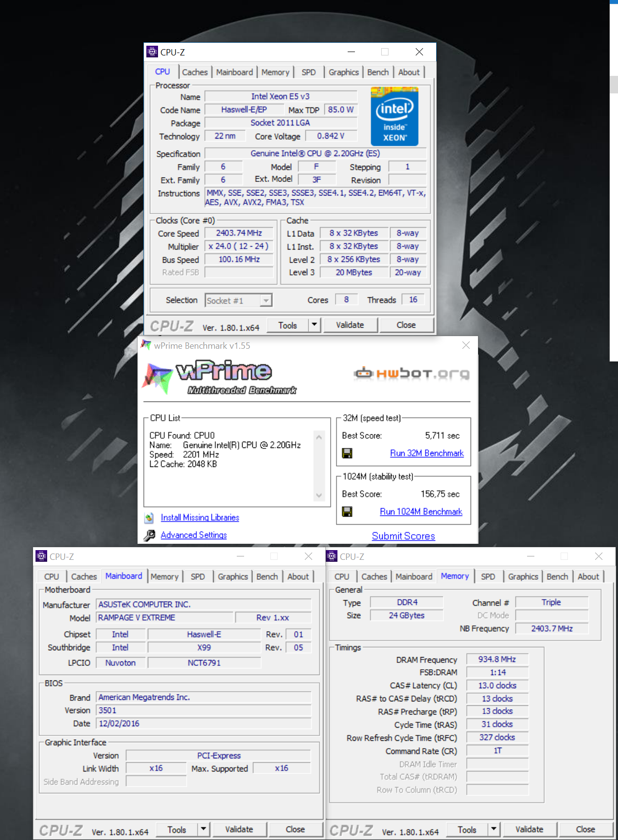Screen dimensions: 618x840
Task: Click the Memory Size 24 GBytes value
Action: tap(406, 615)
